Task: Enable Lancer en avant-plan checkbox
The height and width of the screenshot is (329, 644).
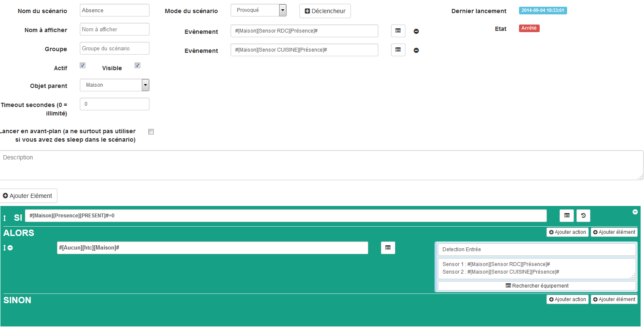Action: pos(151,132)
